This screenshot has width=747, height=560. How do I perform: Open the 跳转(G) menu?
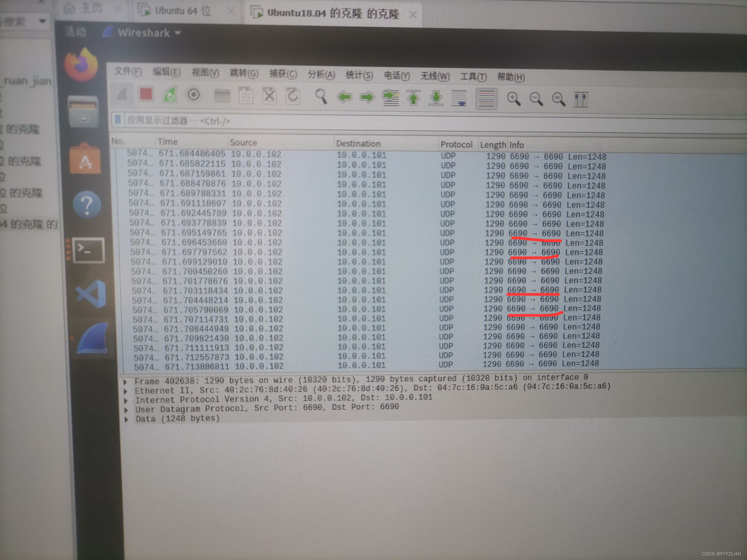[x=244, y=73]
